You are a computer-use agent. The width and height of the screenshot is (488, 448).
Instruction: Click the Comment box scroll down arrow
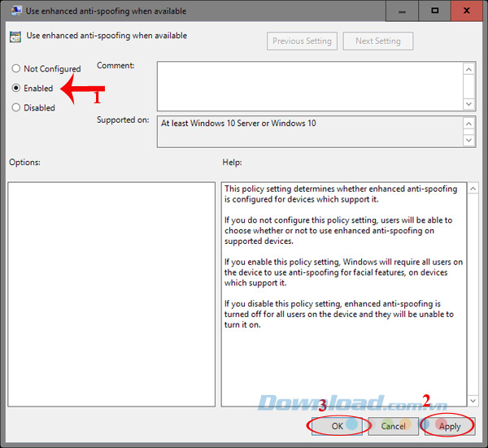tap(469, 103)
